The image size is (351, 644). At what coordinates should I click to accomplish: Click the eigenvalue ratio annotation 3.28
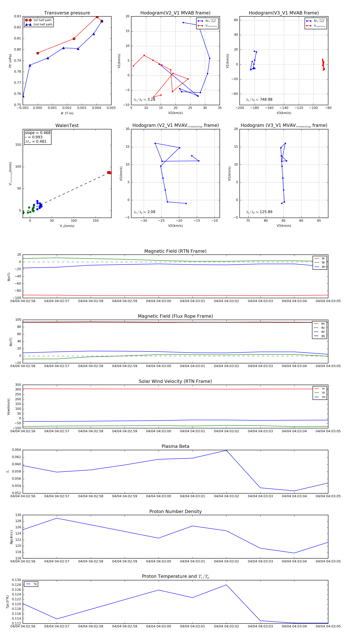point(144,100)
